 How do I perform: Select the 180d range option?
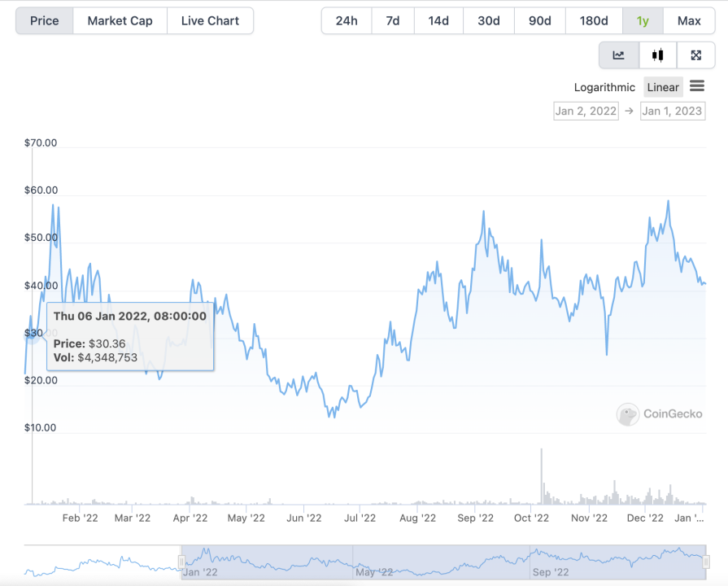tap(594, 20)
